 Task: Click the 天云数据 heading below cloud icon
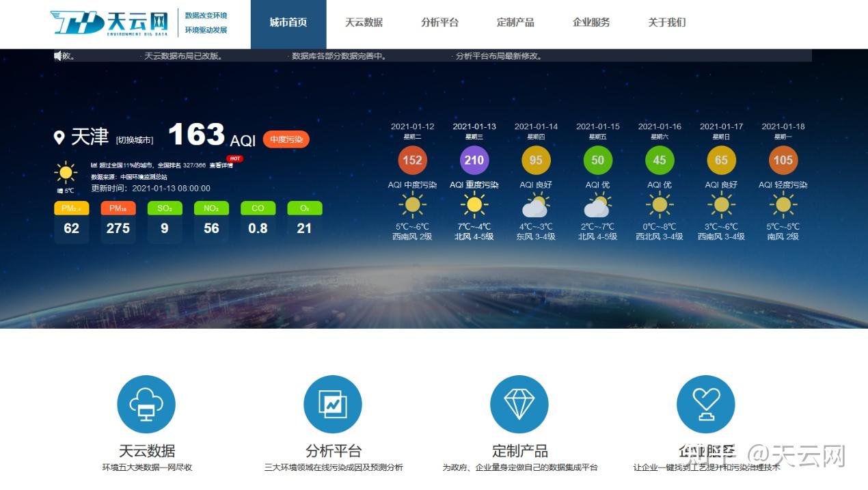pyautogui.click(x=147, y=451)
